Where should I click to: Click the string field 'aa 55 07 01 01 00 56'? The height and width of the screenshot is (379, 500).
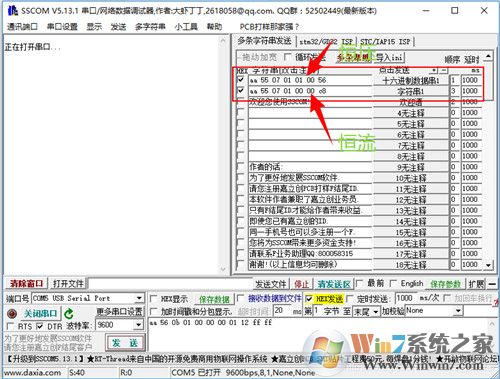click(310, 80)
